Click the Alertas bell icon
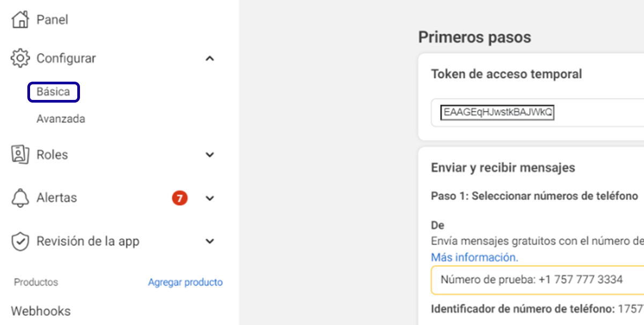Viewport: 644px width, 325px height. click(20, 198)
